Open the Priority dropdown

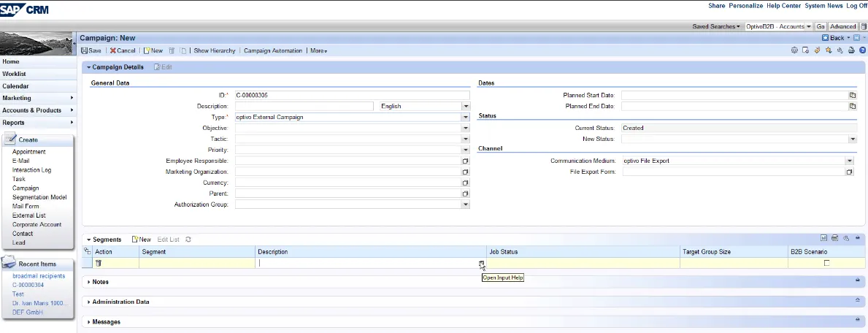pyautogui.click(x=466, y=150)
